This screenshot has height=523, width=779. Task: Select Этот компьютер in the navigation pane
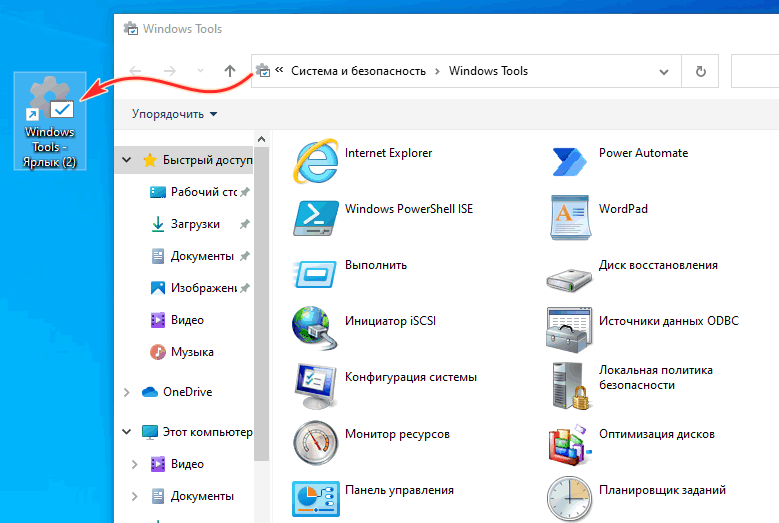[x=197, y=432]
